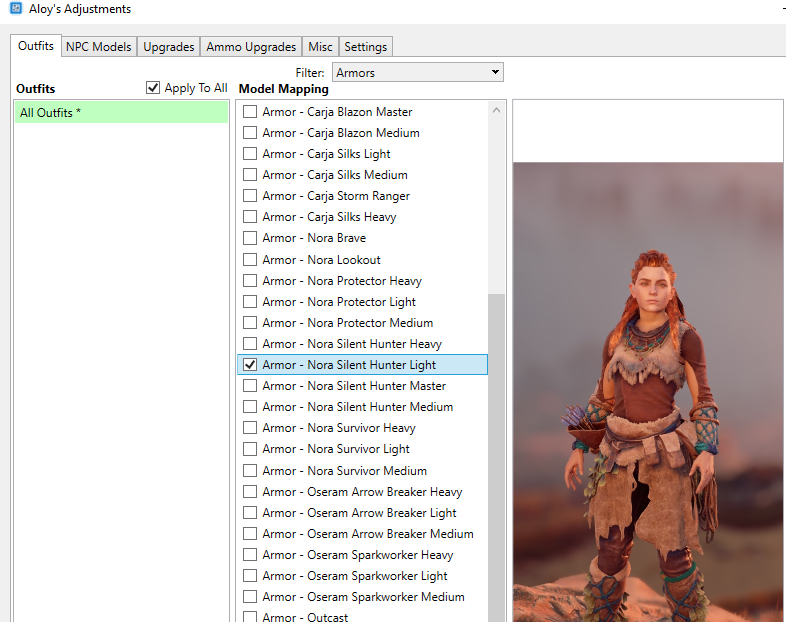Image resolution: width=786 pixels, height=622 pixels.
Task: Uncheck the Apply To All checkbox
Action: tap(153, 88)
